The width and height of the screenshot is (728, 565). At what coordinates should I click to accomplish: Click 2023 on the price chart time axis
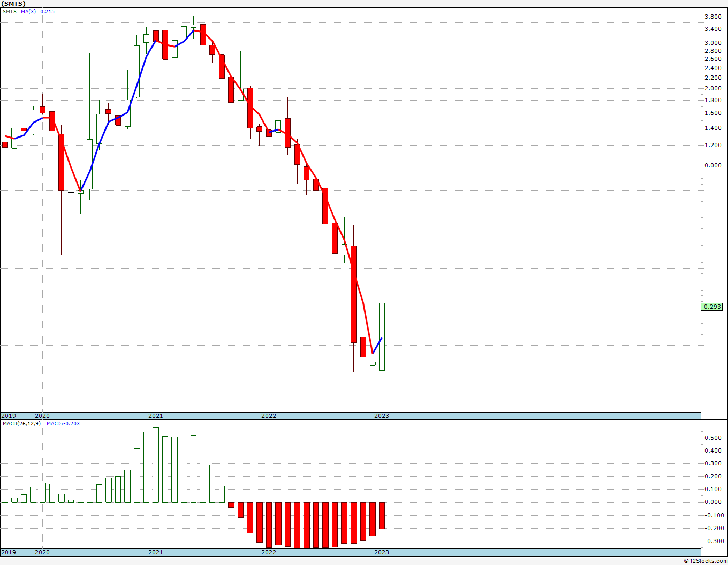382,416
